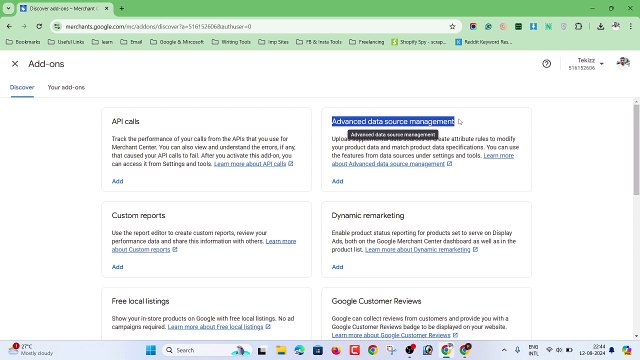Open the notification bell in taskbar
This screenshot has width=640, height=360.
[612, 350]
